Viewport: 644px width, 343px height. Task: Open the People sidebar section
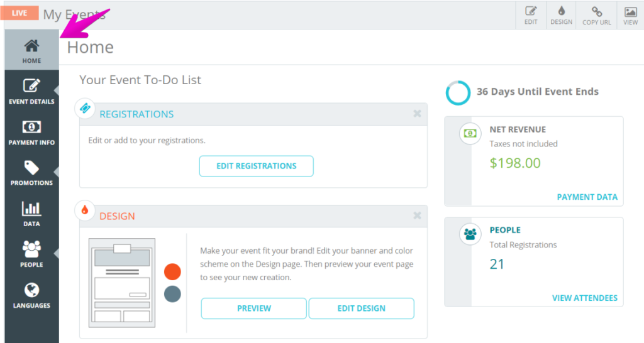pos(31,254)
